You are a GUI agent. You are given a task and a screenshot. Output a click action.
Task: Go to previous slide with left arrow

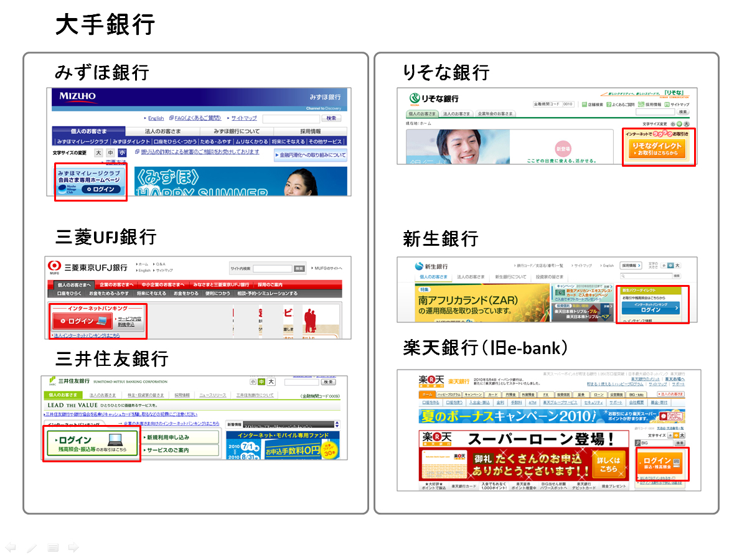click(x=10, y=548)
